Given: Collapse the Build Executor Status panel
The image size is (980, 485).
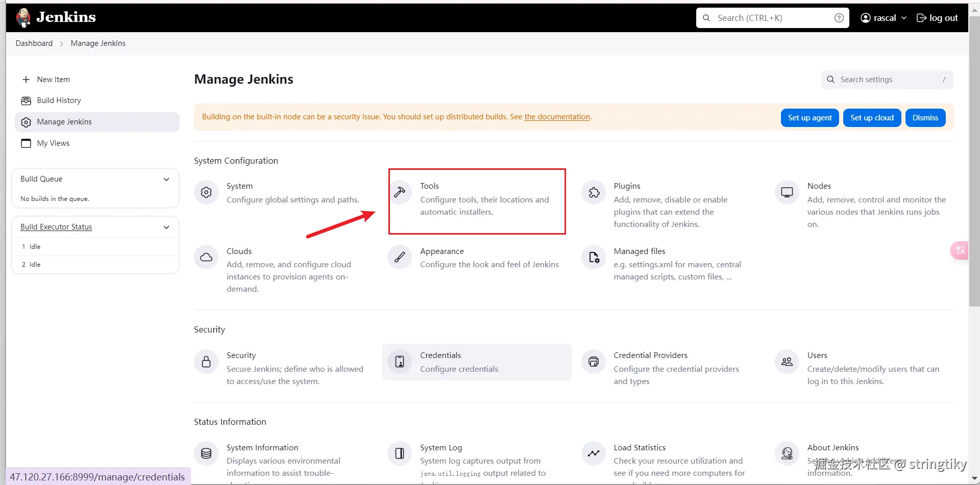Looking at the screenshot, I should point(166,227).
